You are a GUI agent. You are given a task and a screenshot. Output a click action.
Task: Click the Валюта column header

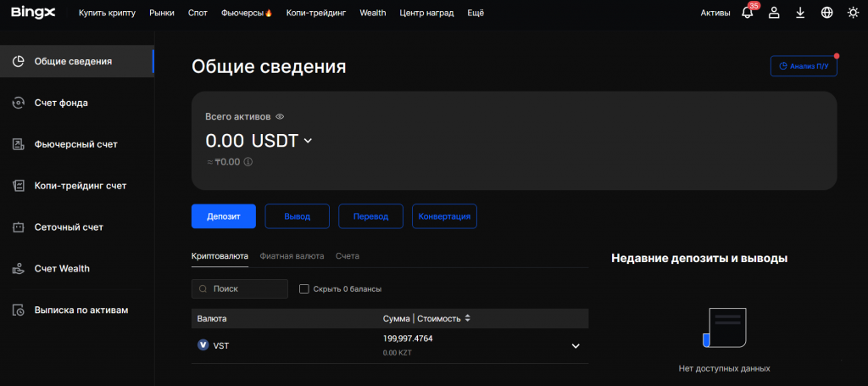pos(212,318)
